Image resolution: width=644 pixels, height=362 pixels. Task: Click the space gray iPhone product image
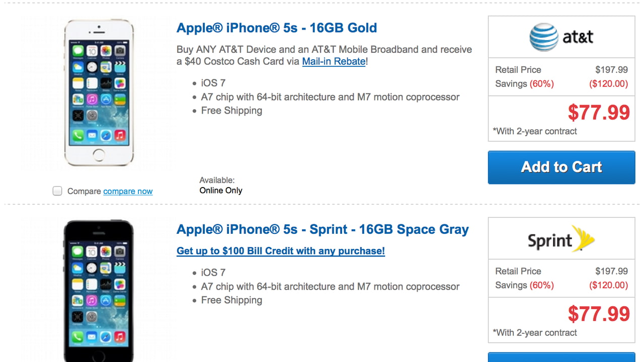point(99,292)
